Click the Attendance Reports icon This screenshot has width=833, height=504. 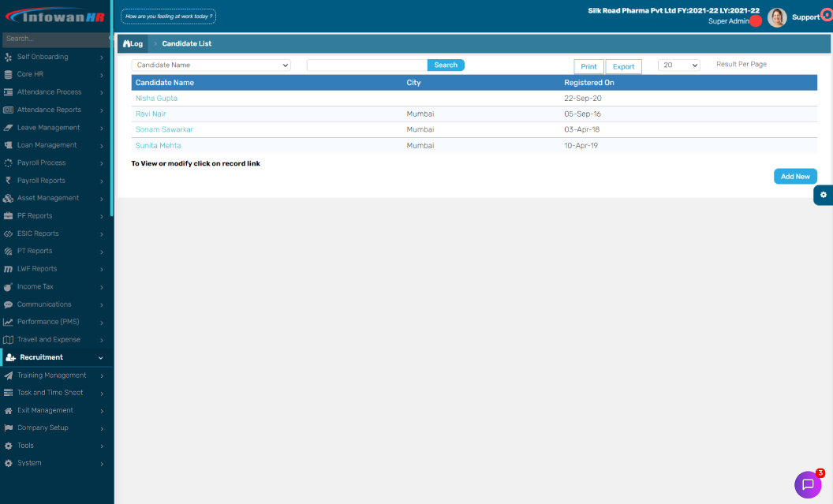click(x=9, y=109)
